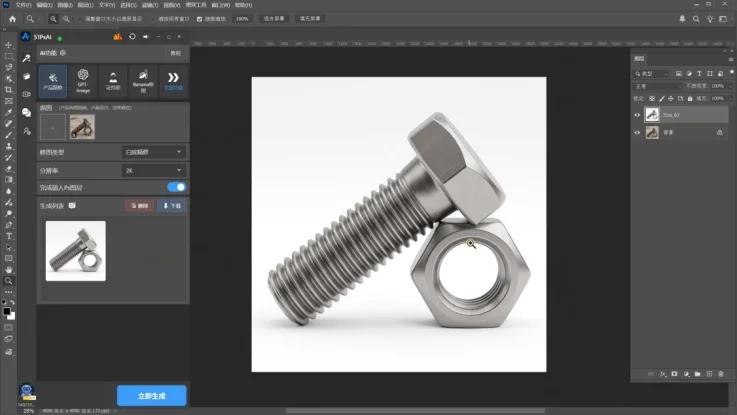Click the download button in generation list
This screenshot has height=415, width=737.
172,206
